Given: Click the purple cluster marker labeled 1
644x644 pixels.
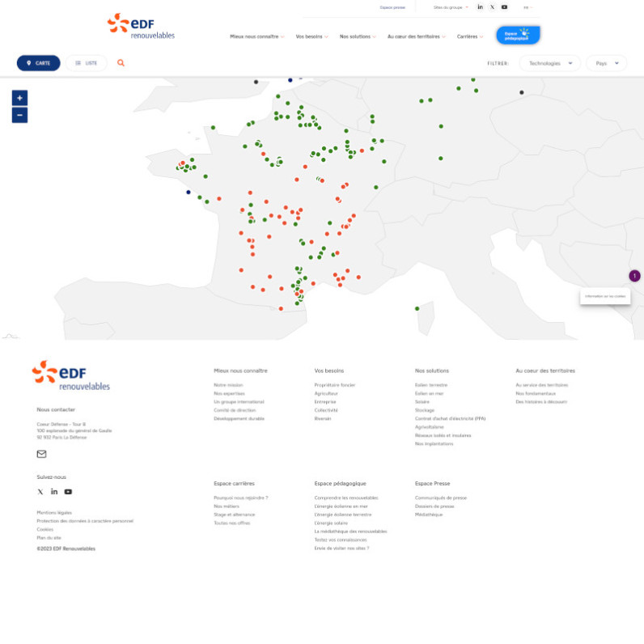Looking at the screenshot, I should coord(634,276).
